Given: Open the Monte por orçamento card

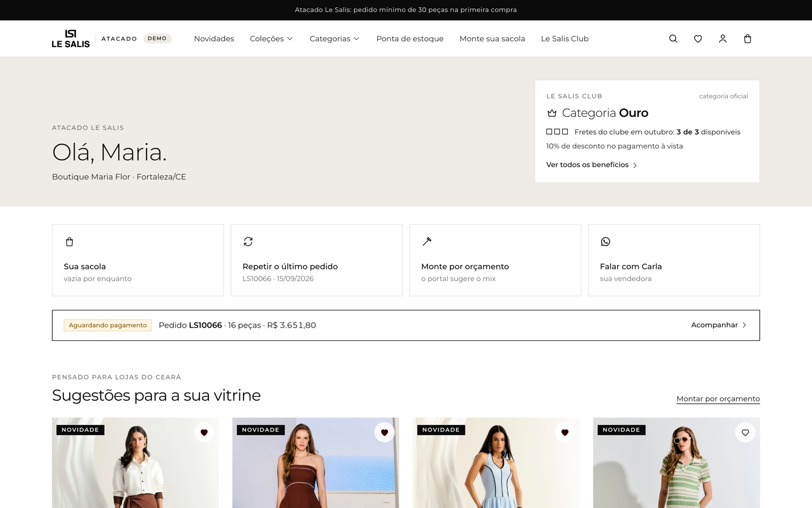Looking at the screenshot, I should pos(495,260).
